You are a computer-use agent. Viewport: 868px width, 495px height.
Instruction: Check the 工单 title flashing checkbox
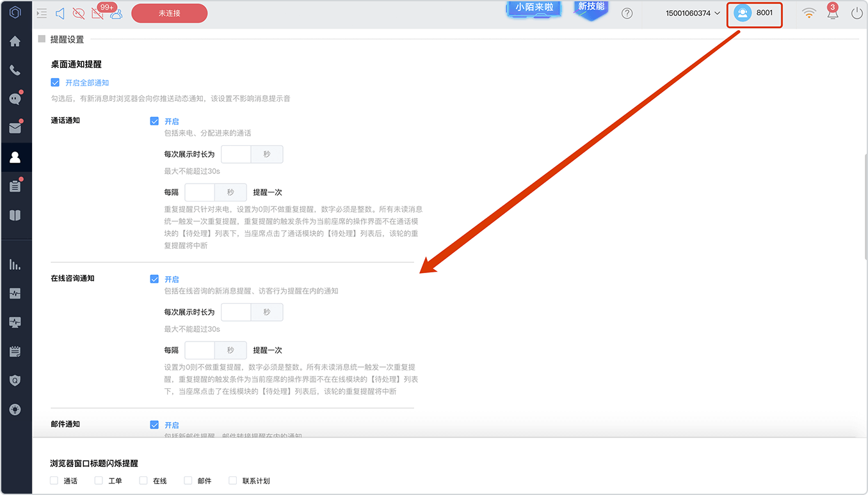point(99,480)
